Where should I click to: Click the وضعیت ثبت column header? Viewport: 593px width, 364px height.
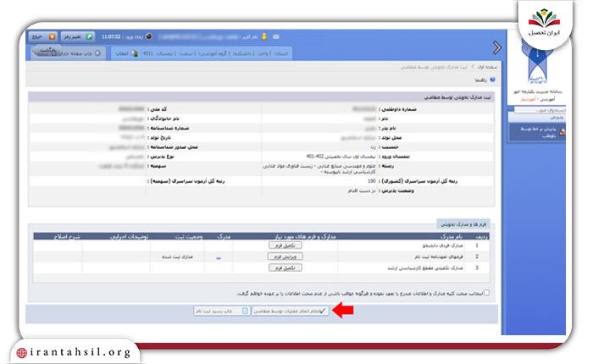click(x=189, y=237)
